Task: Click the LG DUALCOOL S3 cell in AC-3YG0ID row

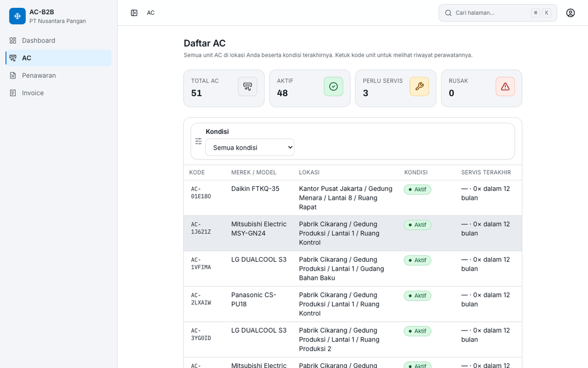Action: [259, 331]
